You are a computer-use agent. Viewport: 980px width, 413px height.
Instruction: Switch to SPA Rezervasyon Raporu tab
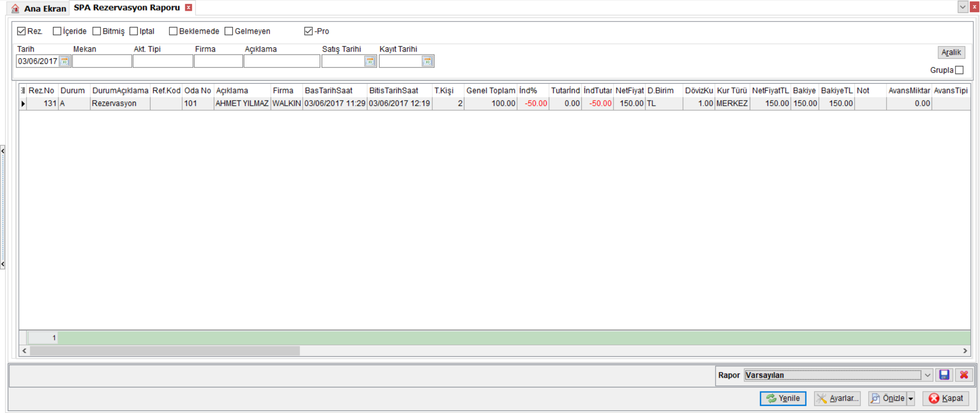[127, 8]
